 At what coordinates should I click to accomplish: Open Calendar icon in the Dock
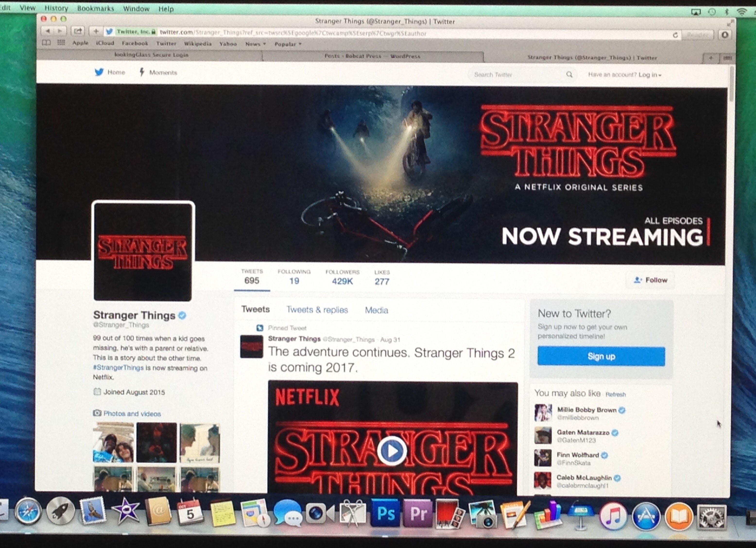pos(190,512)
